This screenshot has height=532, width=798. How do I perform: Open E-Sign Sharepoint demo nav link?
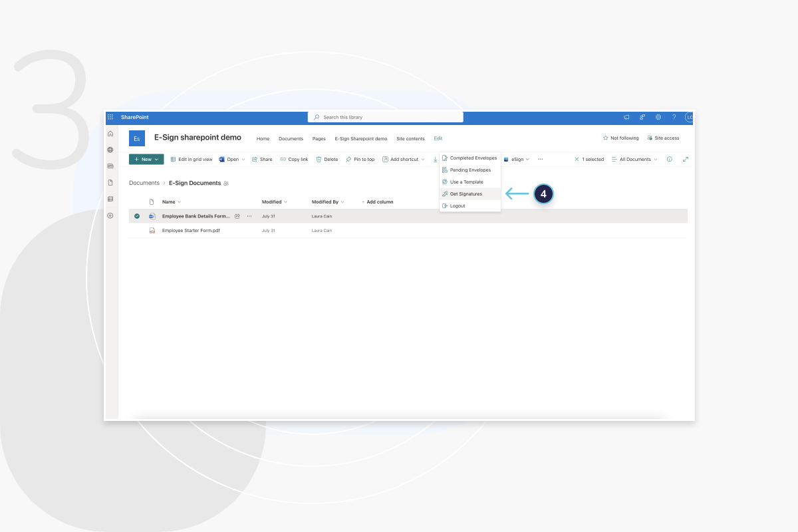coord(361,139)
